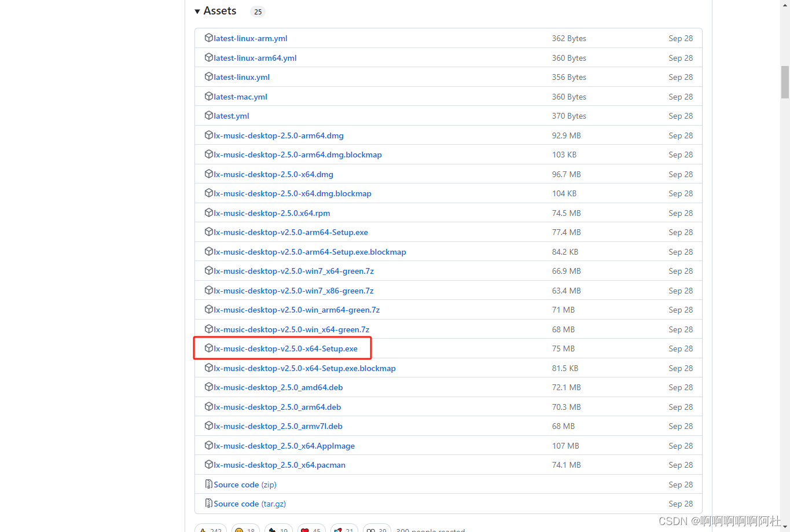The width and height of the screenshot is (790, 532).
Task: Download lx-music-desktop_2.5.0_x64.pacman package
Action: (x=280, y=465)
